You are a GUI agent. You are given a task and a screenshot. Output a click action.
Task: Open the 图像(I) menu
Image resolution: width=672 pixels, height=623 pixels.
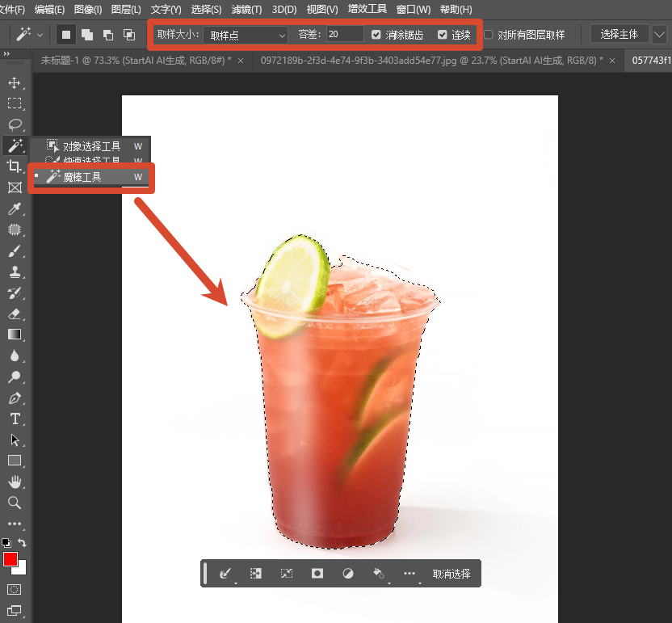(x=88, y=10)
